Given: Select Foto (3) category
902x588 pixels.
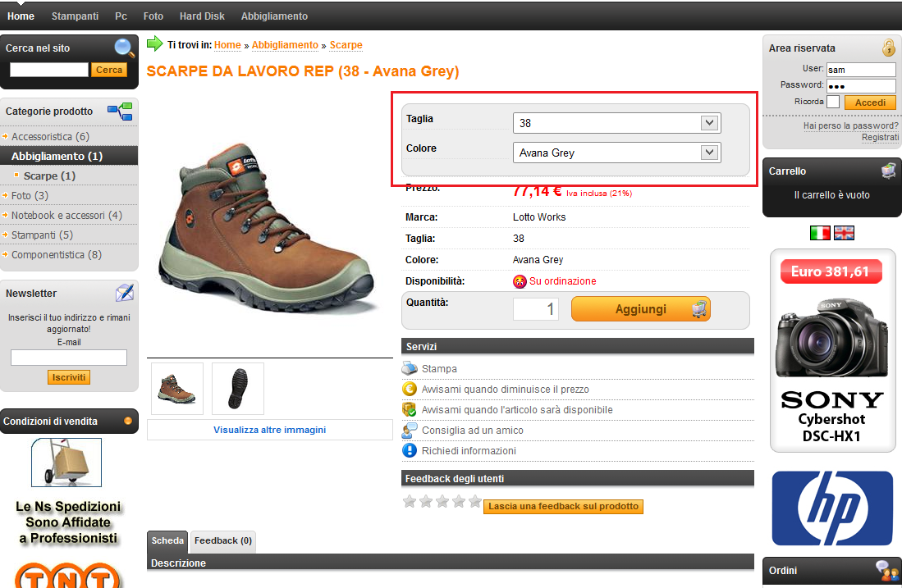Looking at the screenshot, I should (30, 195).
